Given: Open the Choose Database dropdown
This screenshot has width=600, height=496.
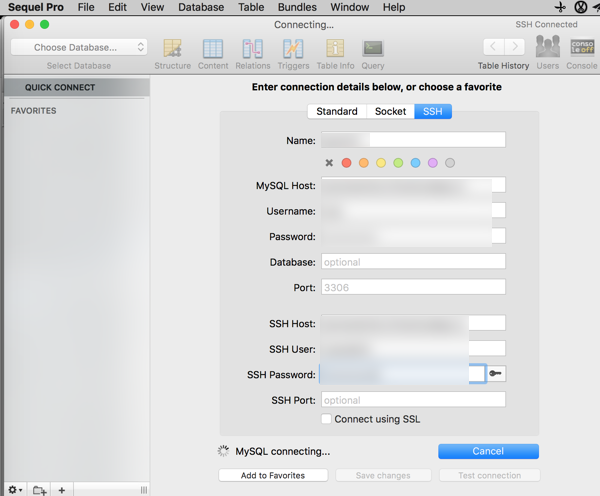Looking at the screenshot, I should 79,47.
